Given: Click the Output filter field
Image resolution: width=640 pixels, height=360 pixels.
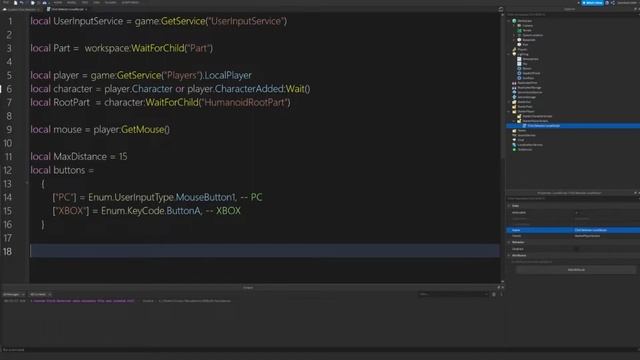Looking at the screenshot, I should pos(453,294).
